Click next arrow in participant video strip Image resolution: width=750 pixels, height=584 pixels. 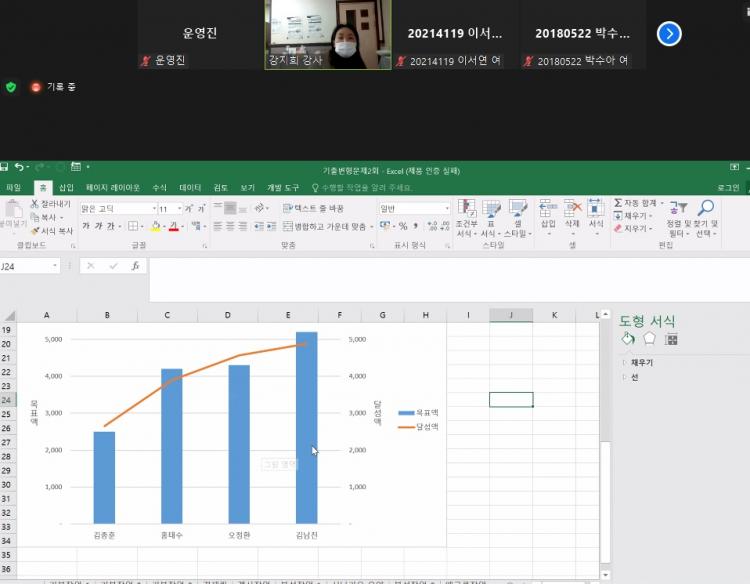point(669,34)
